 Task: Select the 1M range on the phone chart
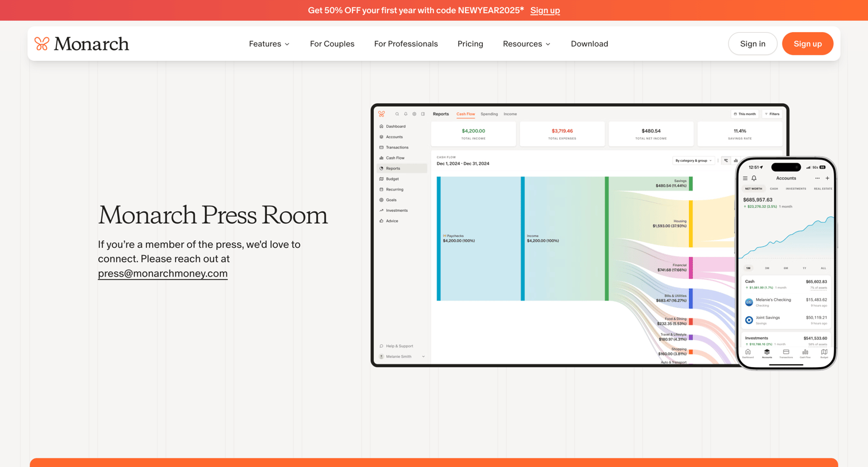pyautogui.click(x=748, y=268)
